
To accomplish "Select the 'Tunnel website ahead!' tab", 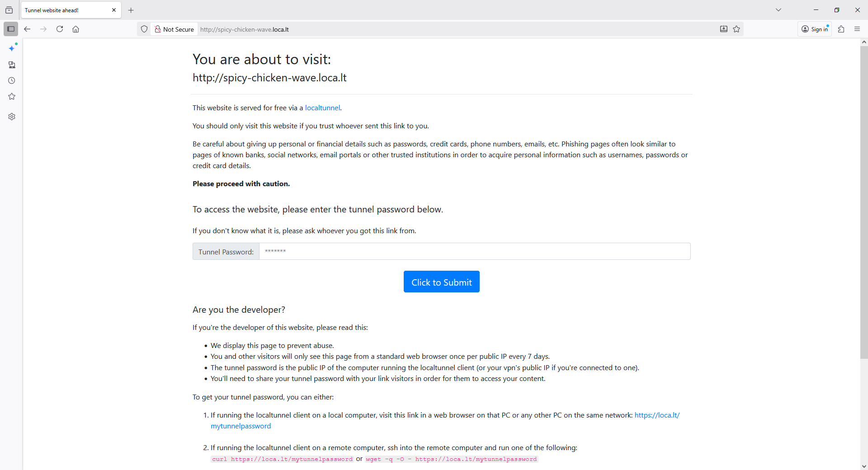I will pyautogui.click(x=66, y=10).
